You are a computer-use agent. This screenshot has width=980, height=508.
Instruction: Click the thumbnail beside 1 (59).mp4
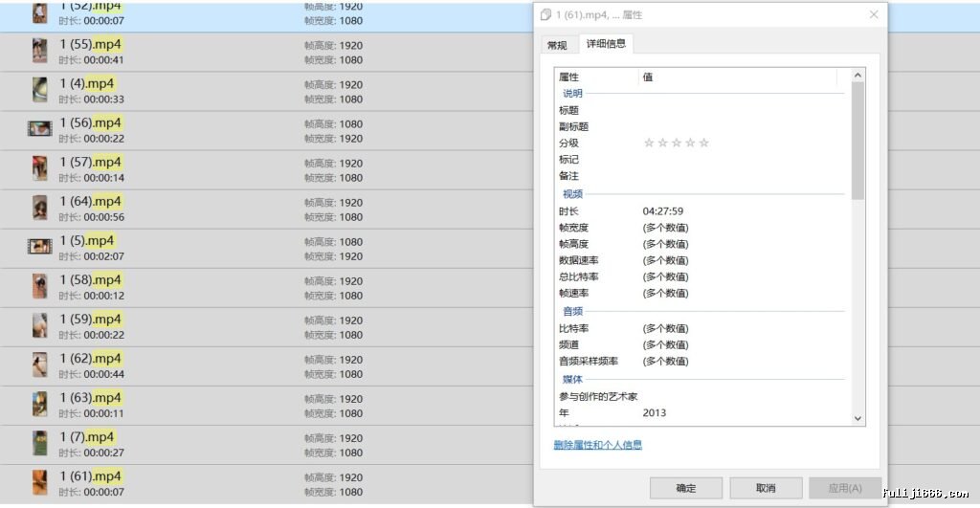pyautogui.click(x=40, y=326)
